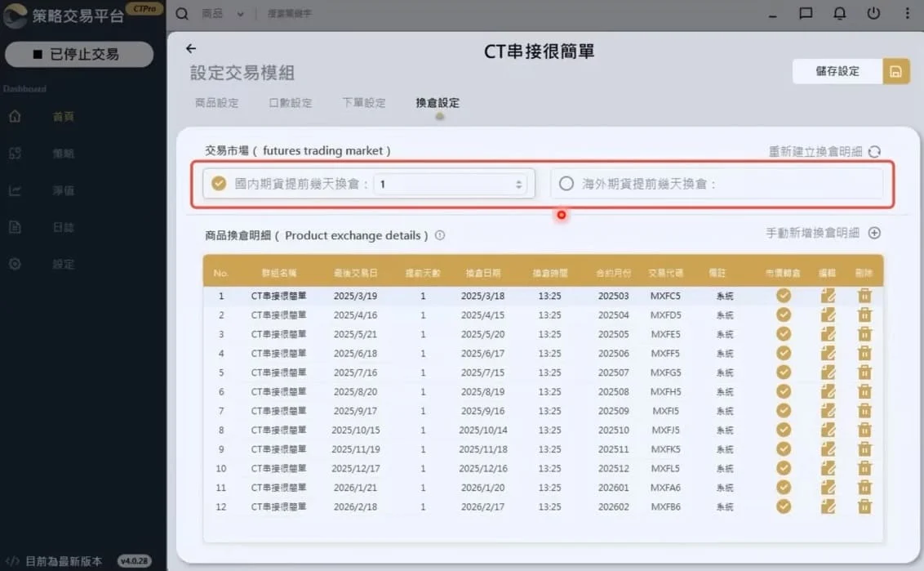Switch to the 下單設定 tab

click(363, 104)
